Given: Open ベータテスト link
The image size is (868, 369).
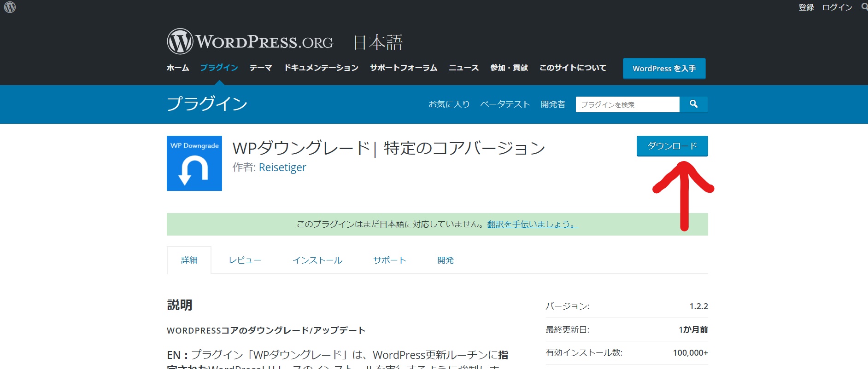Looking at the screenshot, I should click(505, 104).
